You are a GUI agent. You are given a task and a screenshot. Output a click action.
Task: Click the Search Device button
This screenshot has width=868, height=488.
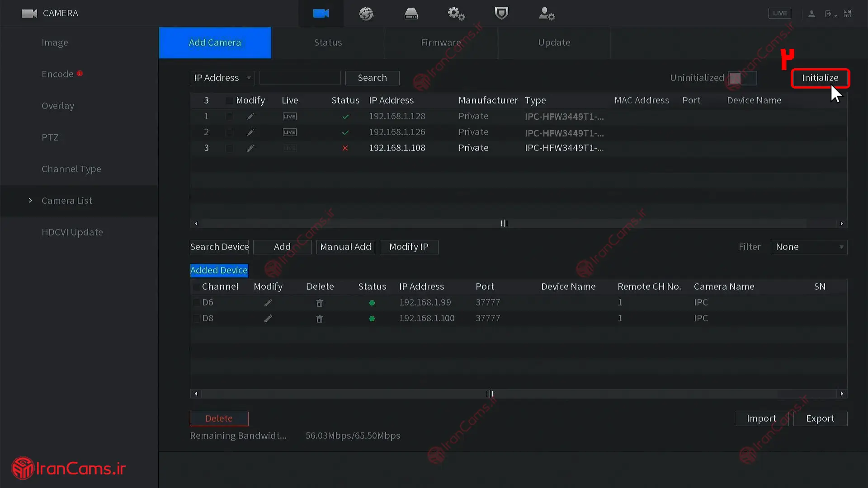(219, 247)
